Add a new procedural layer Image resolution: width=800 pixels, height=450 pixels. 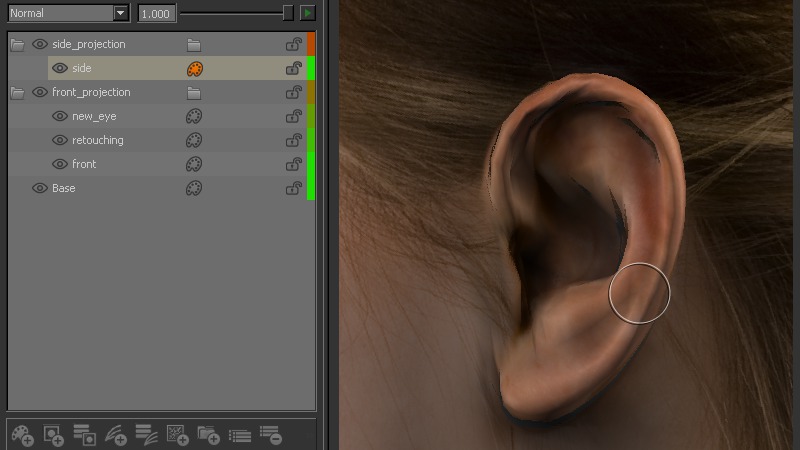pos(178,436)
